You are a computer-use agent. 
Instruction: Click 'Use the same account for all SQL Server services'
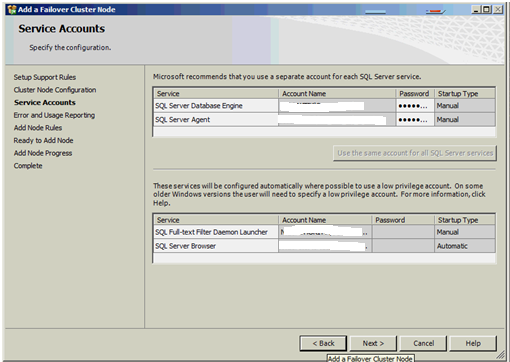click(415, 153)
